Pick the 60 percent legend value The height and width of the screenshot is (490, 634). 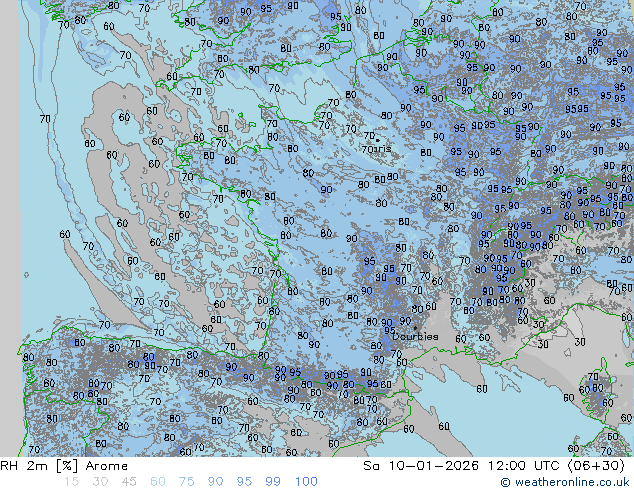pyautogui.click(x=158, y=482)
